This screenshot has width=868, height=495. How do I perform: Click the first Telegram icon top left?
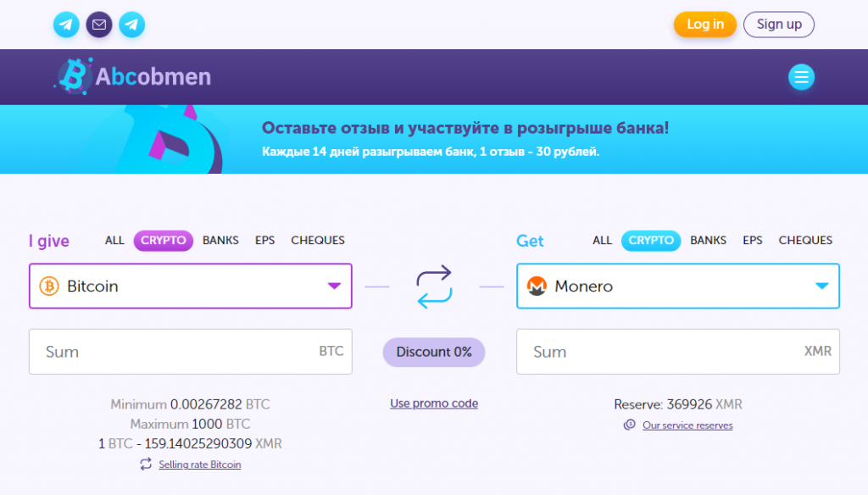(x=66, y=24)
